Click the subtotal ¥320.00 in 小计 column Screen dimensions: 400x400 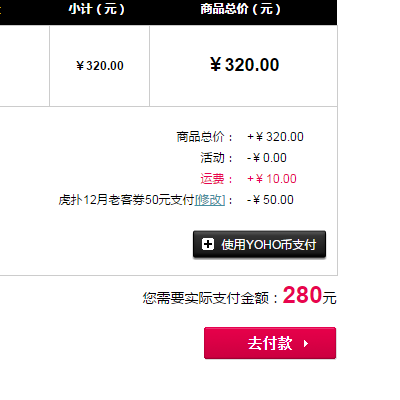click(x=100, y=66)
